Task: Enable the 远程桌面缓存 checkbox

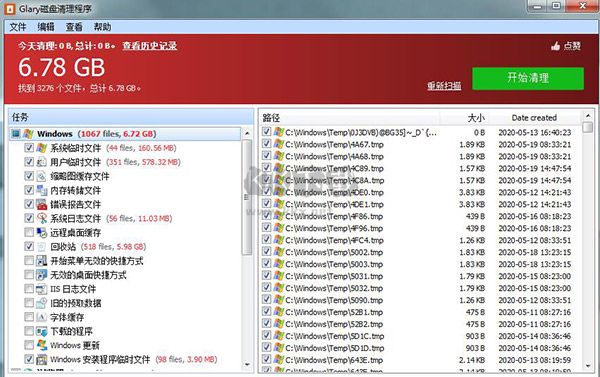Action: [29, 232]
